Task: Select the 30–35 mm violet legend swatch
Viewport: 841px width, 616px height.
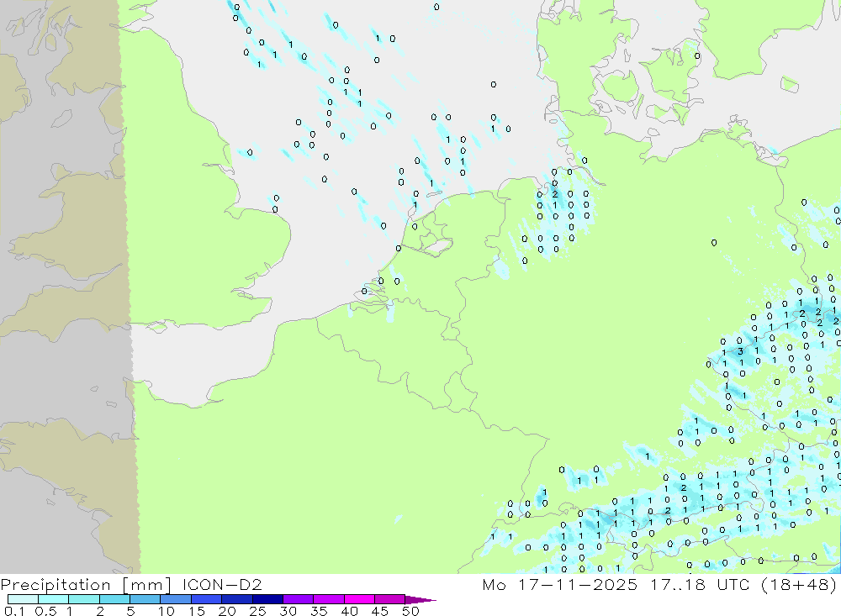Action: coord(298,599)
